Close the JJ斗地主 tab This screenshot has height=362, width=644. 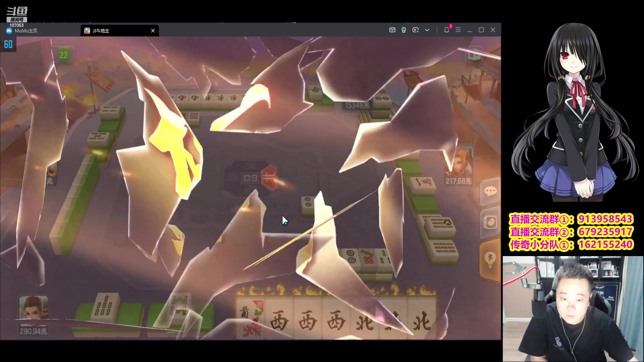153,31
